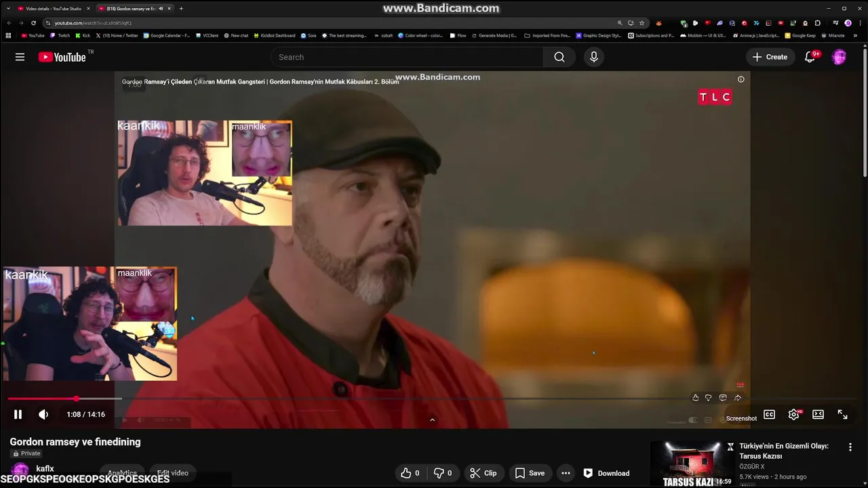This screenshot has width=868, height=488.
Task: Open the Chrome three-dot menu
Action: click(x=859, y=23)
